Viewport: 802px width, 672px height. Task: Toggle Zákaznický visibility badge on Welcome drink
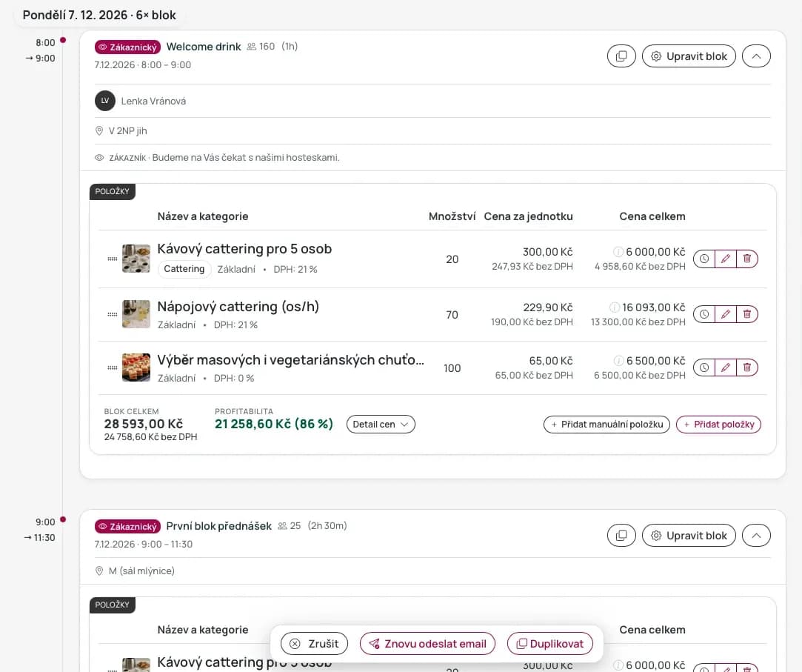point(128,47)
